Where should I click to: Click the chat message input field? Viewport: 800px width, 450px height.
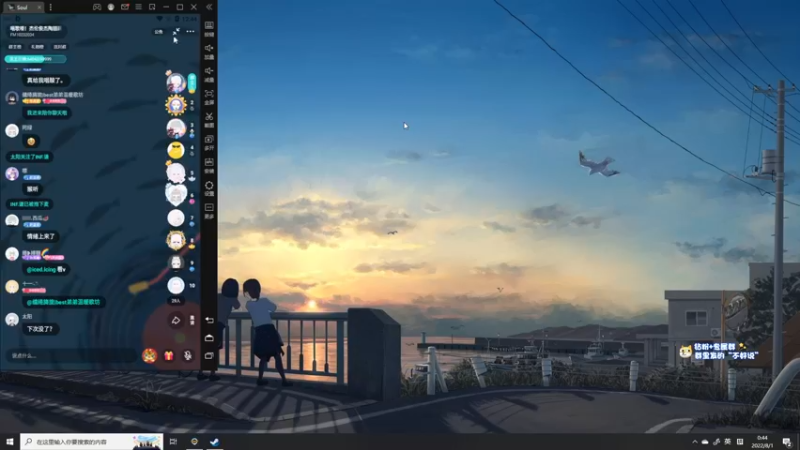click(71, 356)
